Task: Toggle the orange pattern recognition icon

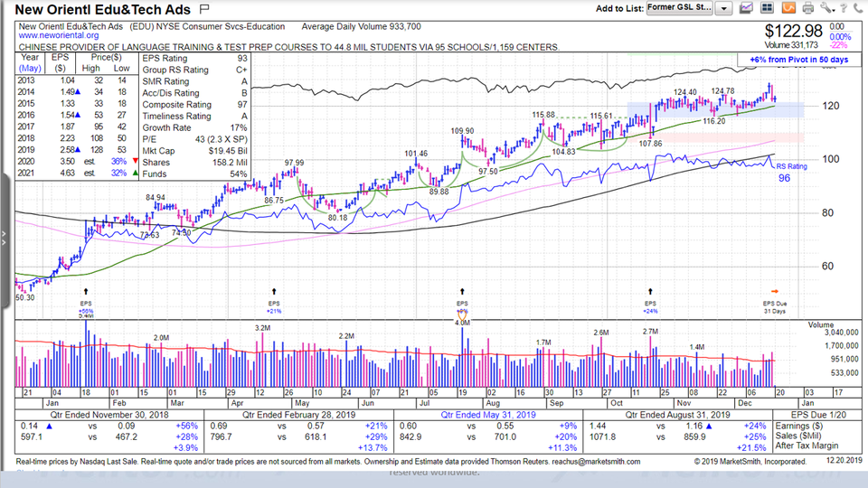Action: [788, 8]
